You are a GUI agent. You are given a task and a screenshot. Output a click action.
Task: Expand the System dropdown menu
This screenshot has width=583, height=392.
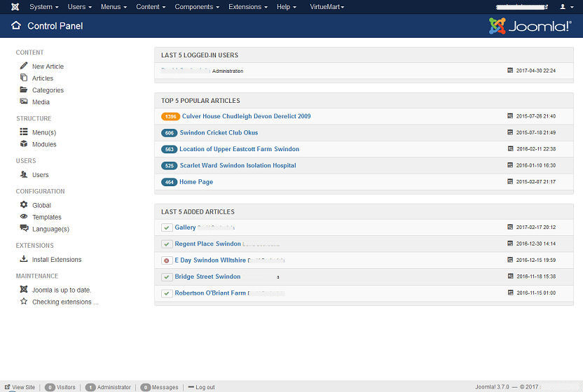43,7
